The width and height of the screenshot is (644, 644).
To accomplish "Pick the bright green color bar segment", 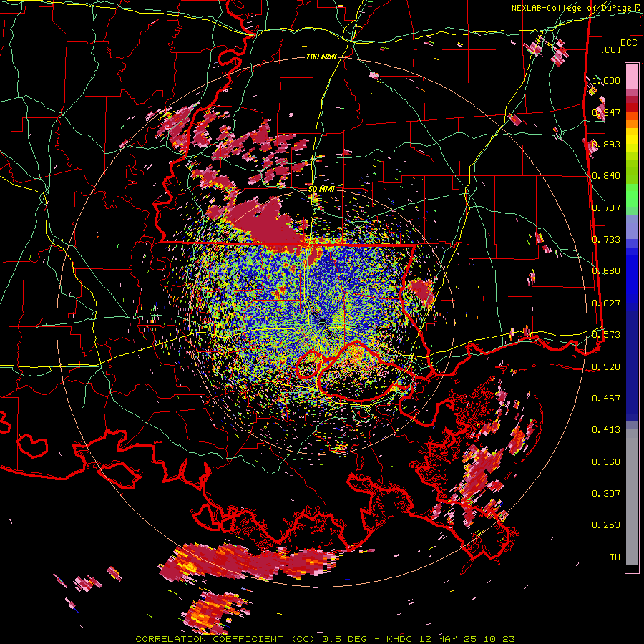I will [x=632, y=195].
